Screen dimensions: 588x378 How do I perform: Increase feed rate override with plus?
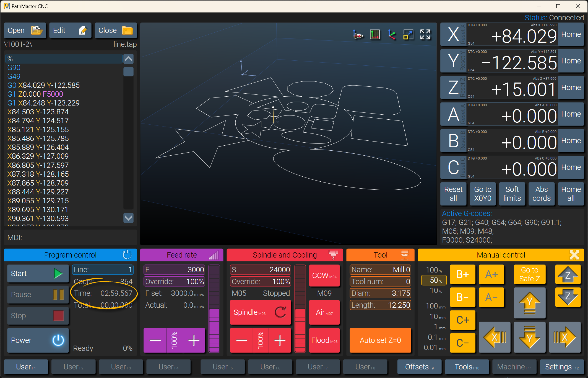(x=194, y=340)
